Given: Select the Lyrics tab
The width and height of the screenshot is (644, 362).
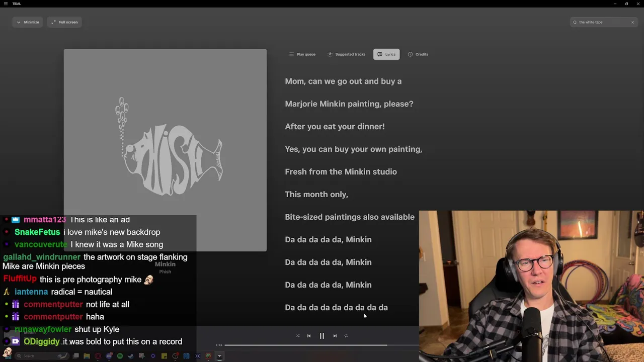Looking at the screenshot, I should [x=386, y=54].
